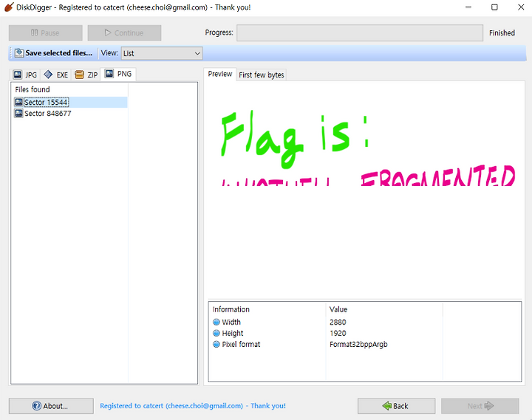This screenshot has width=532, height=420.
Task: Click the blue icon next to Width
Action: [x=216, y=322]
